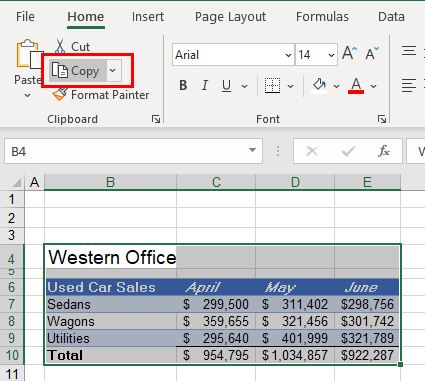Click the cell showing $922,287
The image size is (425, 381).
pyautogui.click(x=367, y=355)
